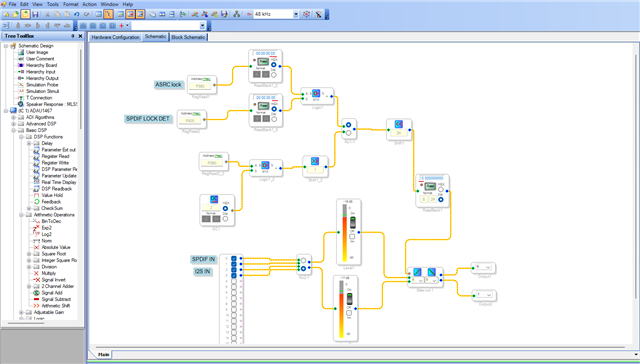Select User Image item in toolbox
Image resolution: width=640 pixels, height=364 pixels.
37,52
